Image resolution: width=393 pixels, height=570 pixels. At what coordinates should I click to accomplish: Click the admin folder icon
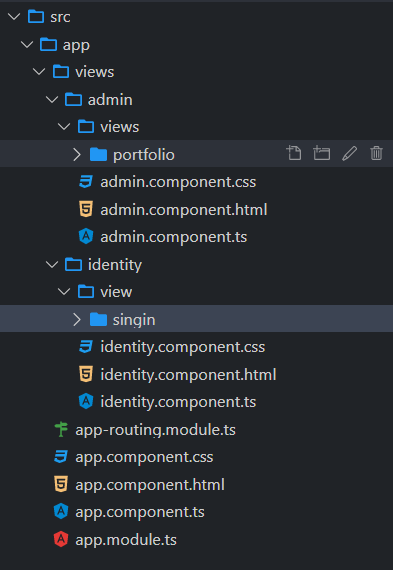(x=73, y=99)
